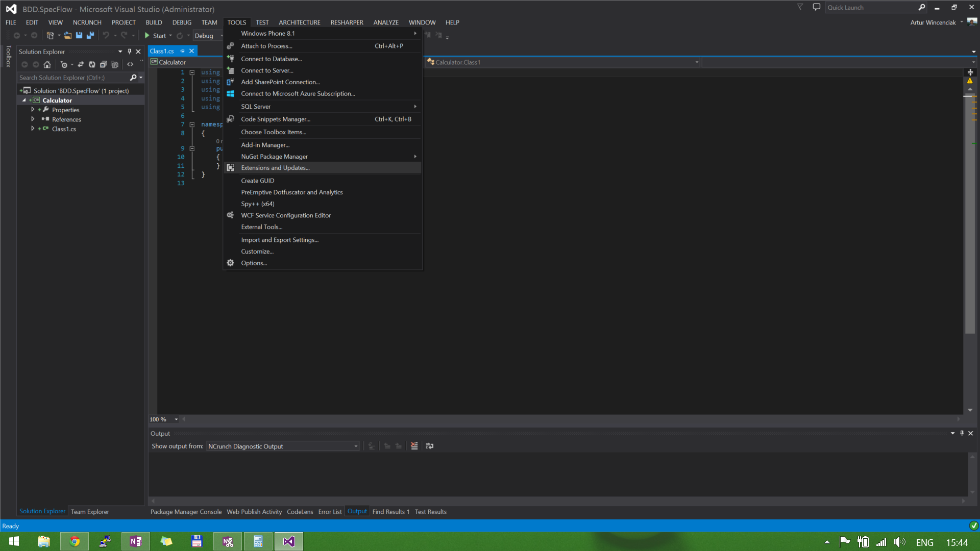Toggle word wrap in Output window
This screenshot has width=980, height=551.
(430, 446)
